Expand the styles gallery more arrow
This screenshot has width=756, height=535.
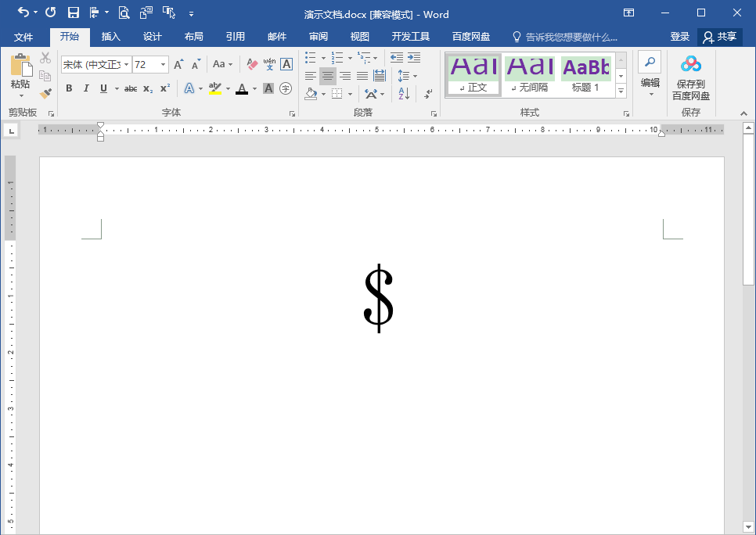[x=621, y=91]
